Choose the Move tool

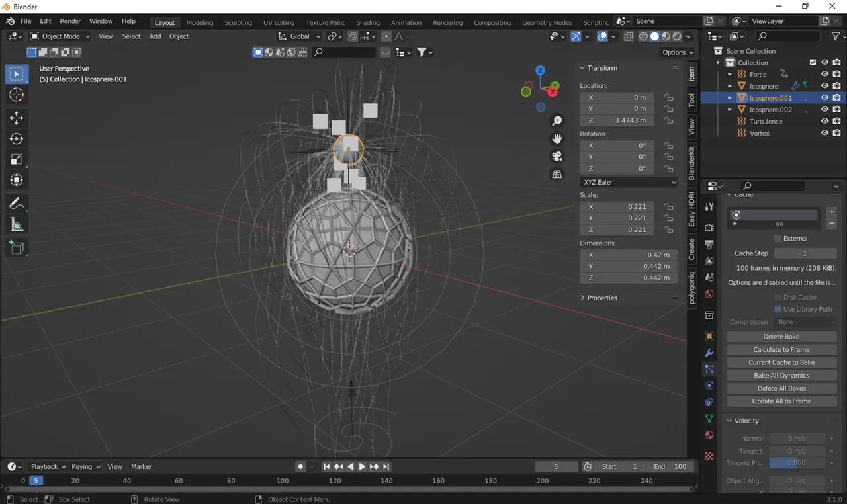pyautogui.click(x=17, y=118)
